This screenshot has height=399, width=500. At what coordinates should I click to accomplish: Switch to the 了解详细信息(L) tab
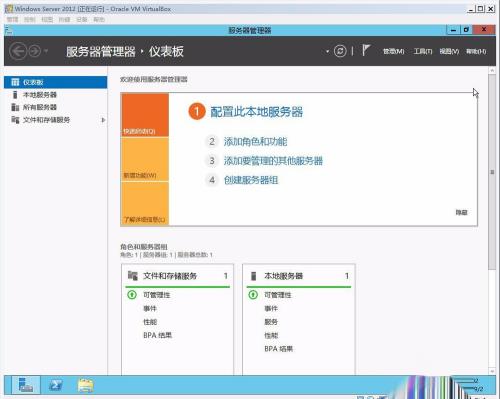tap(145, 203)
